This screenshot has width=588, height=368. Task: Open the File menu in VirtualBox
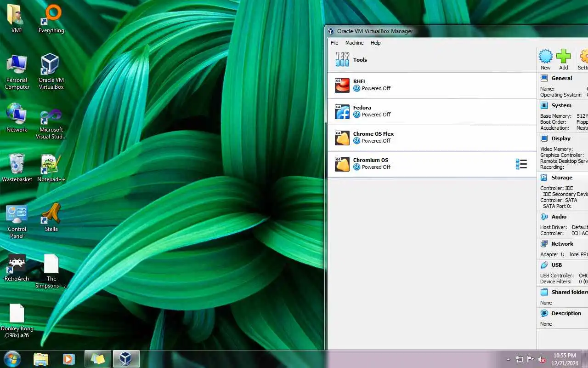tap(334, 43)
